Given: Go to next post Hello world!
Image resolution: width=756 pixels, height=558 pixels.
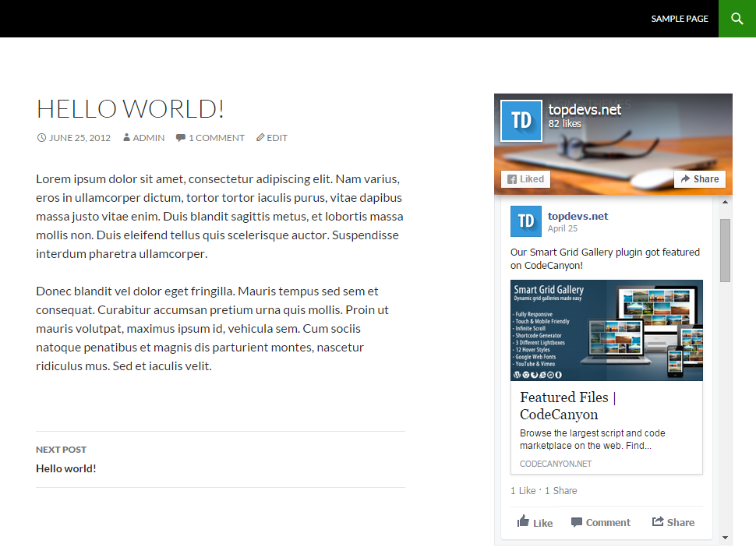Looking at the screenshot, I should point(66,468).
